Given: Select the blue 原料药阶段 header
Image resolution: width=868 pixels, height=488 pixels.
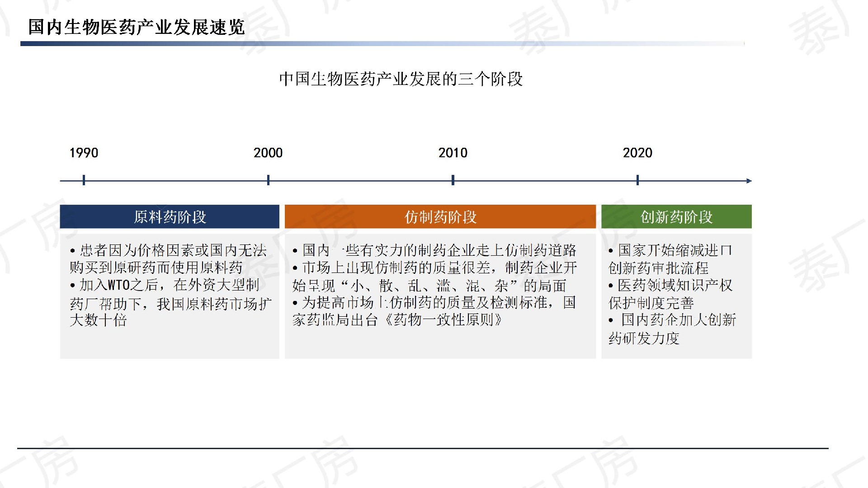Looking at the screenshot, I should (170, 217).
